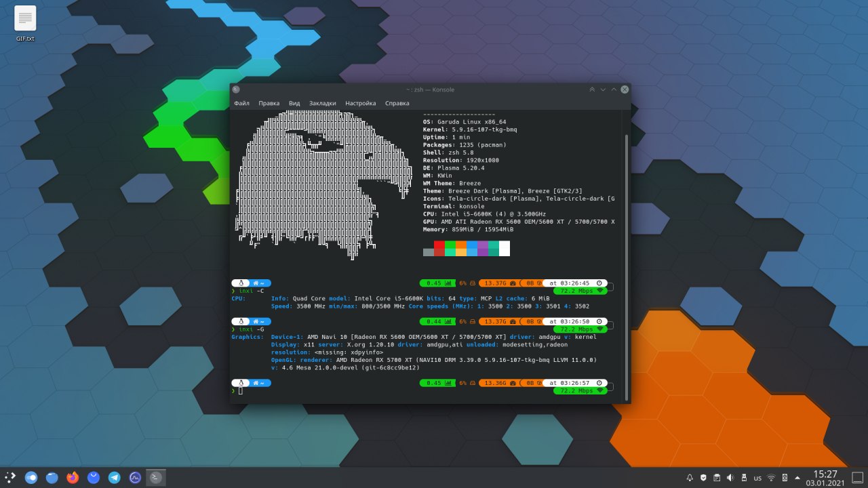Click the 'at 03:26:57' prompt segment

[576, 383]
